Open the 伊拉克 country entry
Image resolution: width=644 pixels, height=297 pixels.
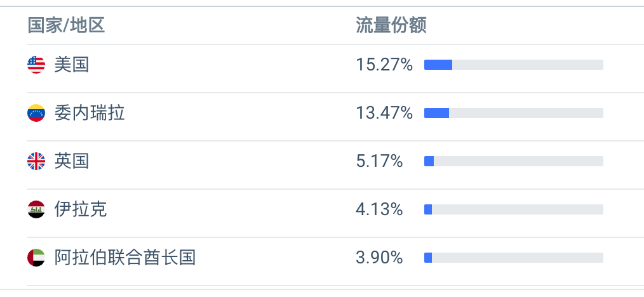81,209
